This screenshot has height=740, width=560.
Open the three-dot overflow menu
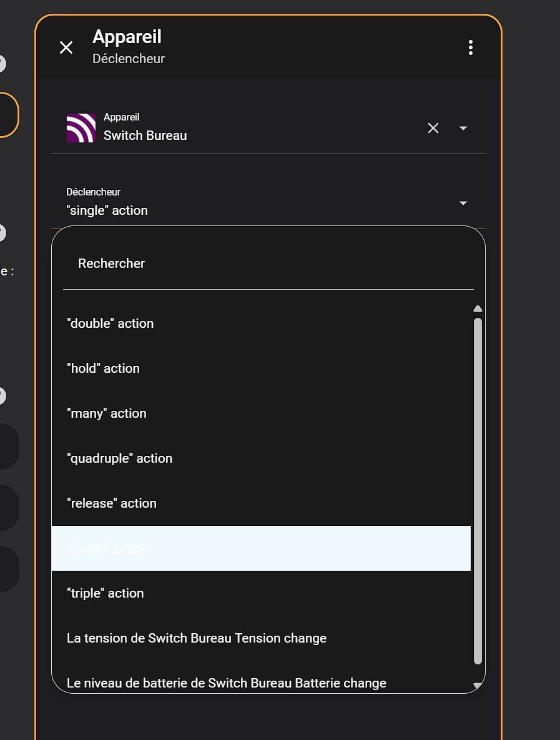point(471,47)
